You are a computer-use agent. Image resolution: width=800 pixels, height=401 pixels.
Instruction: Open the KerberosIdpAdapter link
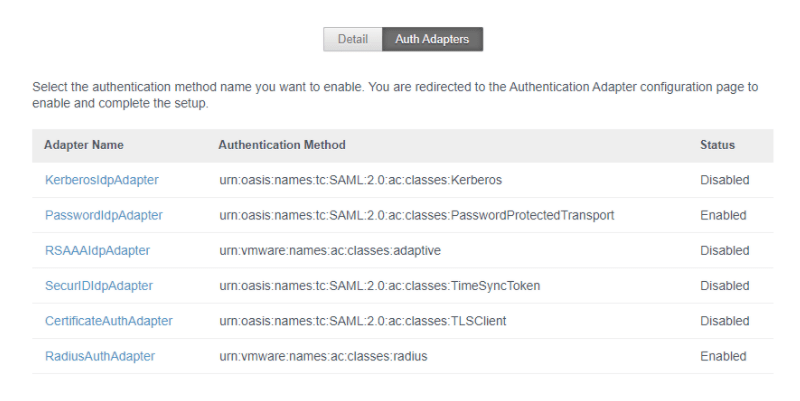click(101, 180)
